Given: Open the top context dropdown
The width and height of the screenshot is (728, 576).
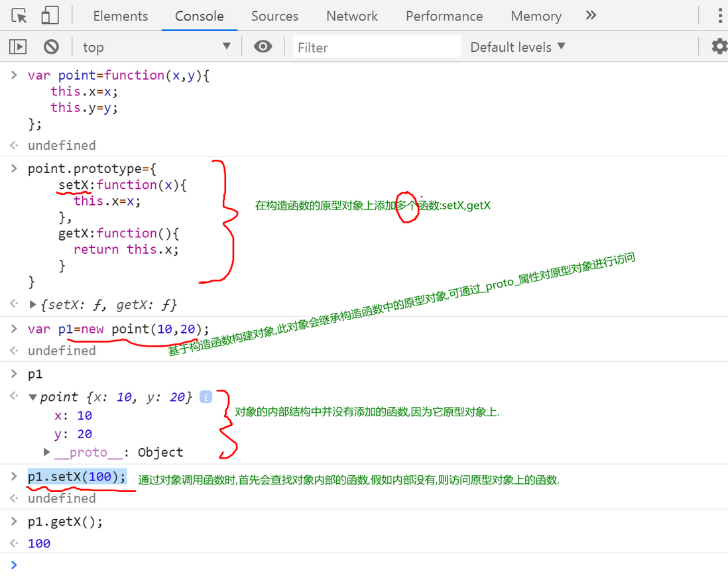Looking at the screenshot, I should [156, 47].
